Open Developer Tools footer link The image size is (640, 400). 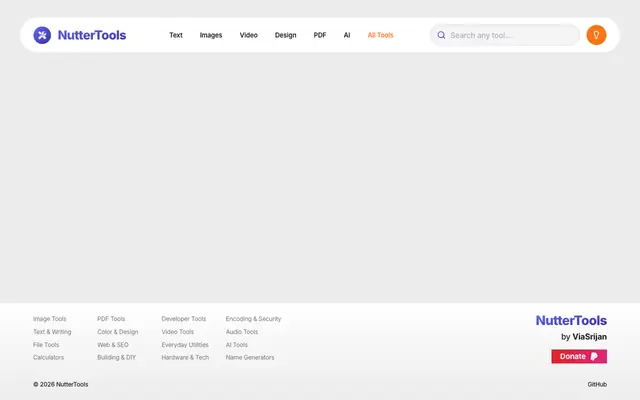184,319
